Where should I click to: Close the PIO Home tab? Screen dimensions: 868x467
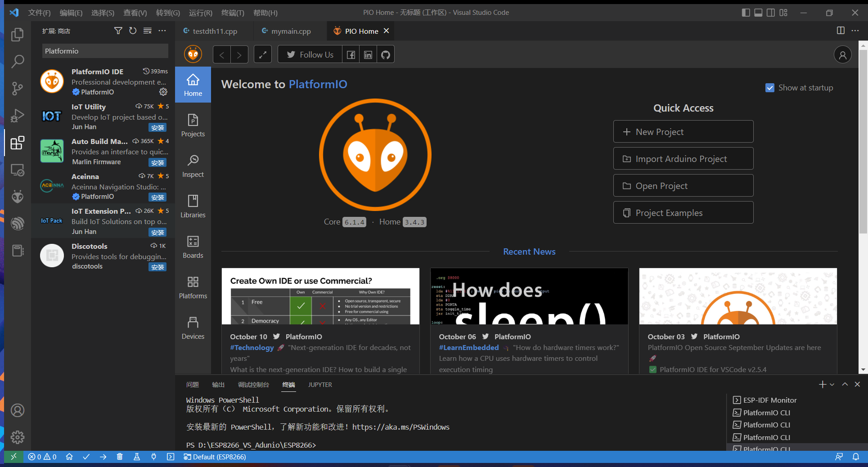click(386, 31)
